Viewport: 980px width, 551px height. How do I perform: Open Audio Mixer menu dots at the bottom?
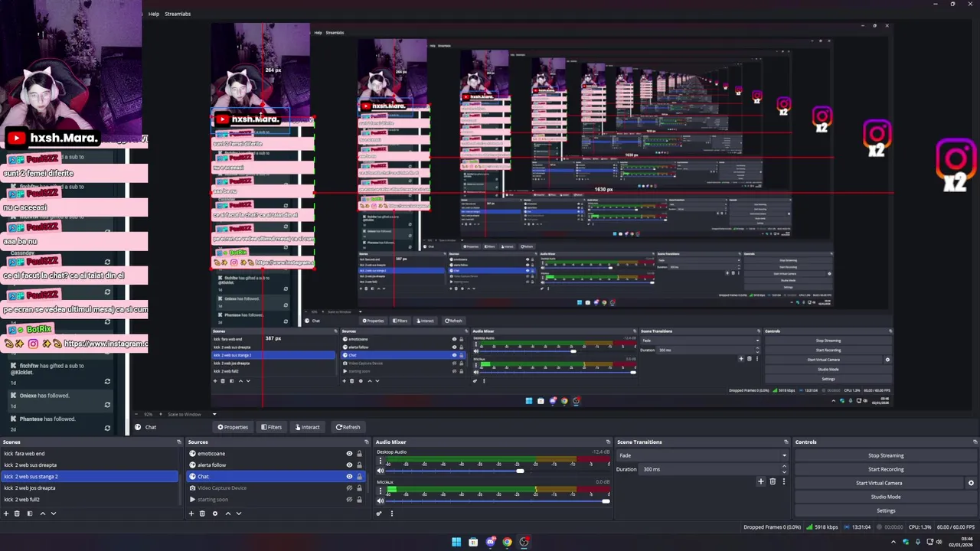pos(392,514)
